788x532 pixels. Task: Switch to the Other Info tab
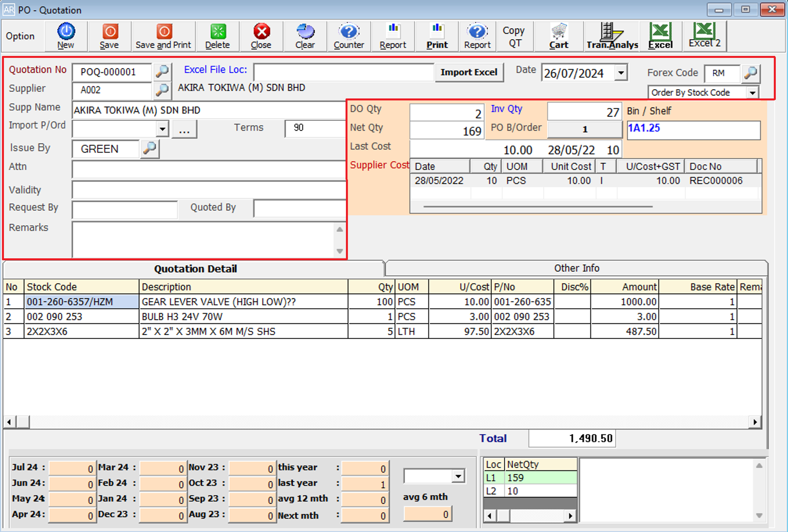(x=577, y=268)
